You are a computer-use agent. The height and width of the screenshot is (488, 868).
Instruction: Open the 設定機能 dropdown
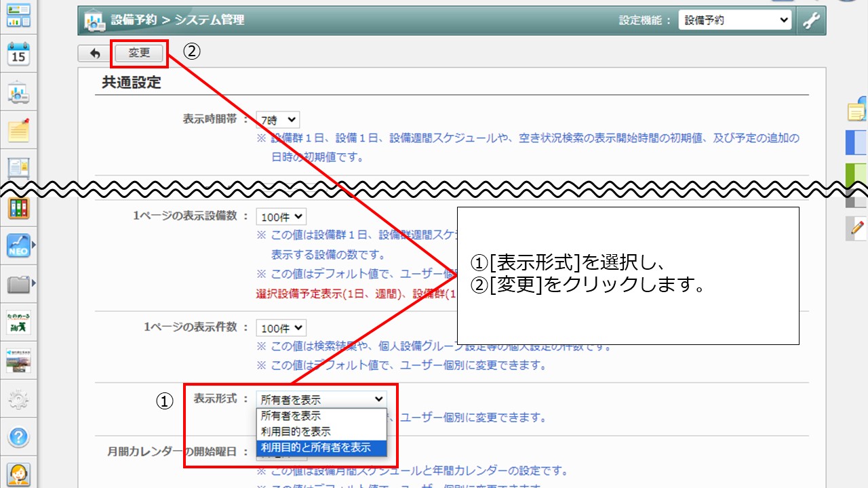point(734,20)
